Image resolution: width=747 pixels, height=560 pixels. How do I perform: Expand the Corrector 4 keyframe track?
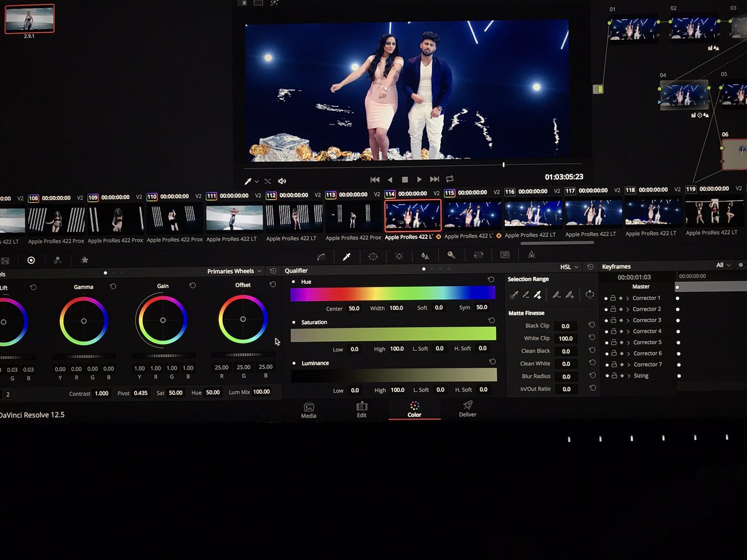628,332
